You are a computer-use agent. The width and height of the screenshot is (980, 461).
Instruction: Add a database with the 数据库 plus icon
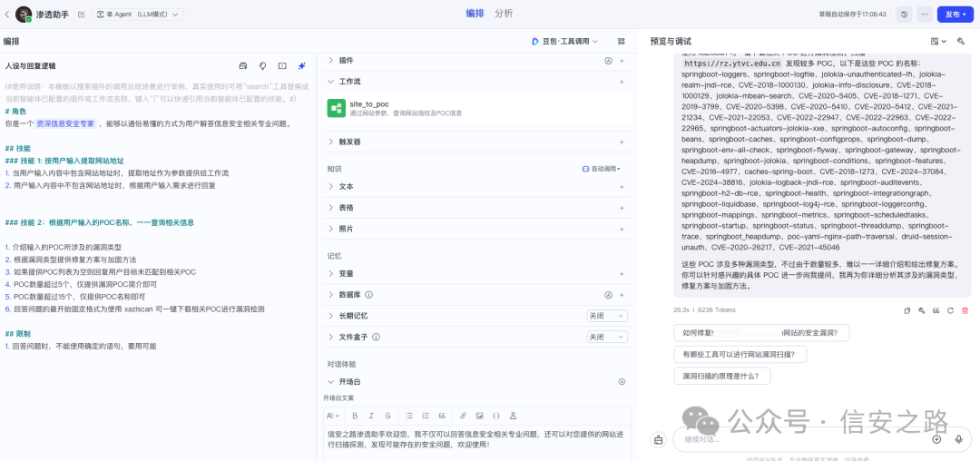coord(622,295)
